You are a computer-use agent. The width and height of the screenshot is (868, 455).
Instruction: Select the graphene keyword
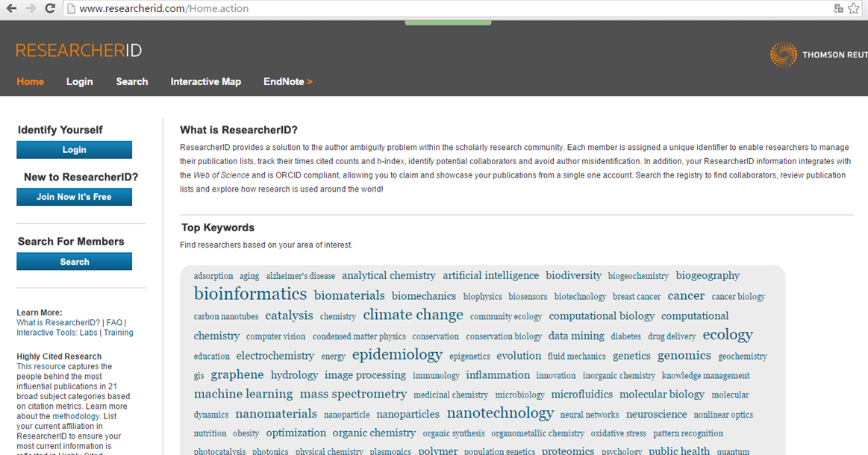(x=237, y=374)
